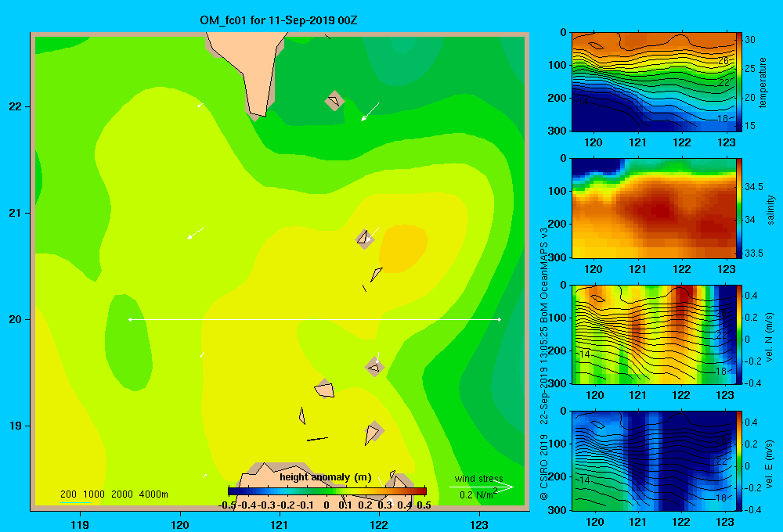Click the orange high-anomaly patch near 122E 20.7N

[x=403, y=249]
